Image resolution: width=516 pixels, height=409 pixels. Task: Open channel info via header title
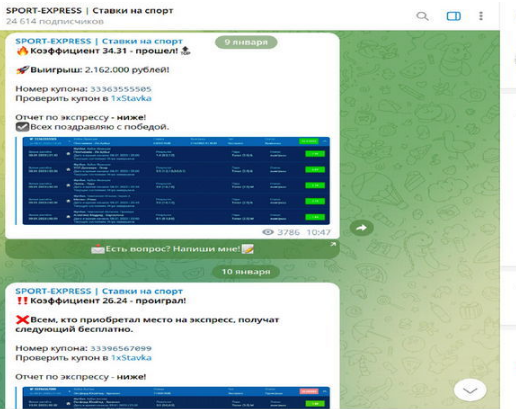89,11
